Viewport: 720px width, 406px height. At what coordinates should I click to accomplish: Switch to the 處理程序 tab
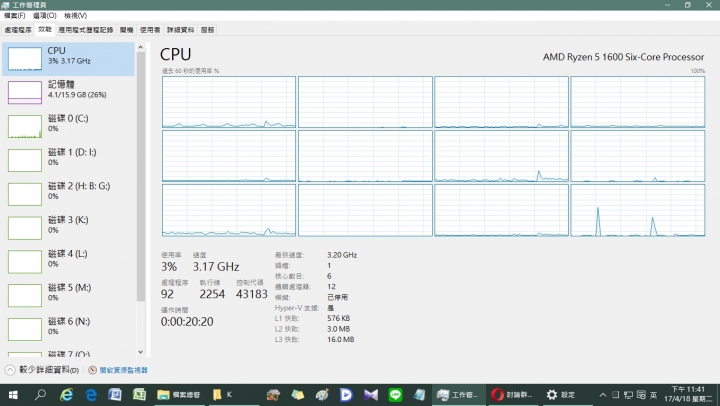pyautogui.click(x=18, y=30)
